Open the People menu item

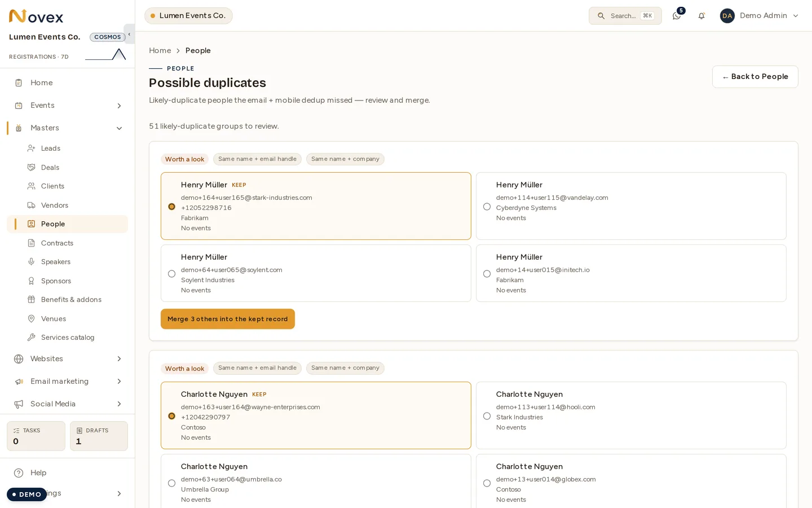pos(68,224)
